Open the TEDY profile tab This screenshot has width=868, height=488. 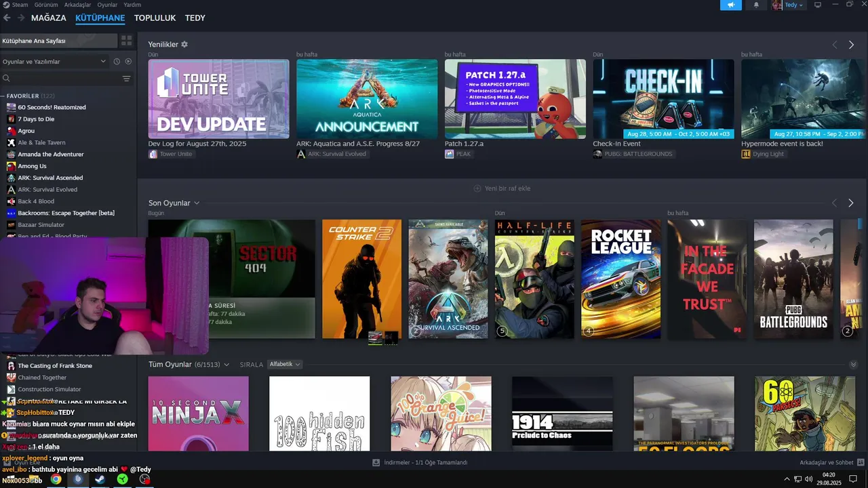click(x=195, y=18)
